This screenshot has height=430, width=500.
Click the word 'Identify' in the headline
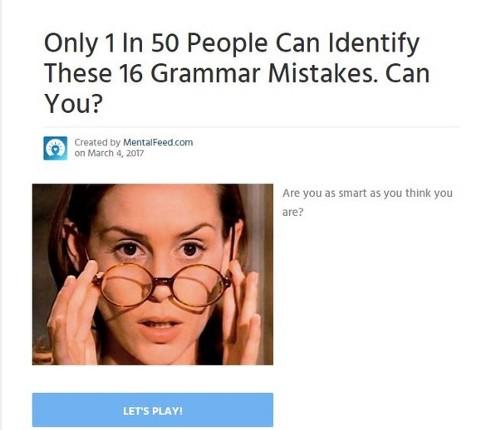[374, 44]
